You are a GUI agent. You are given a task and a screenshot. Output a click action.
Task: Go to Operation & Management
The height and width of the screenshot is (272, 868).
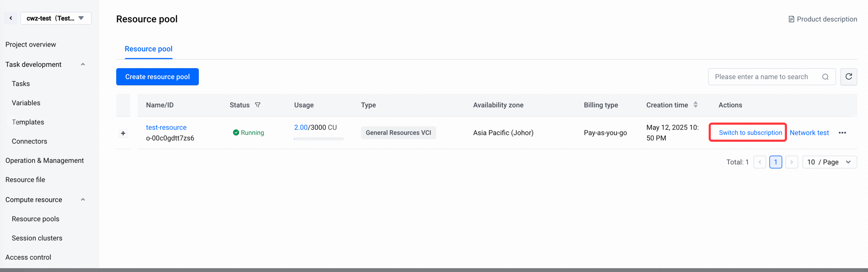click(x=45, y=161)
